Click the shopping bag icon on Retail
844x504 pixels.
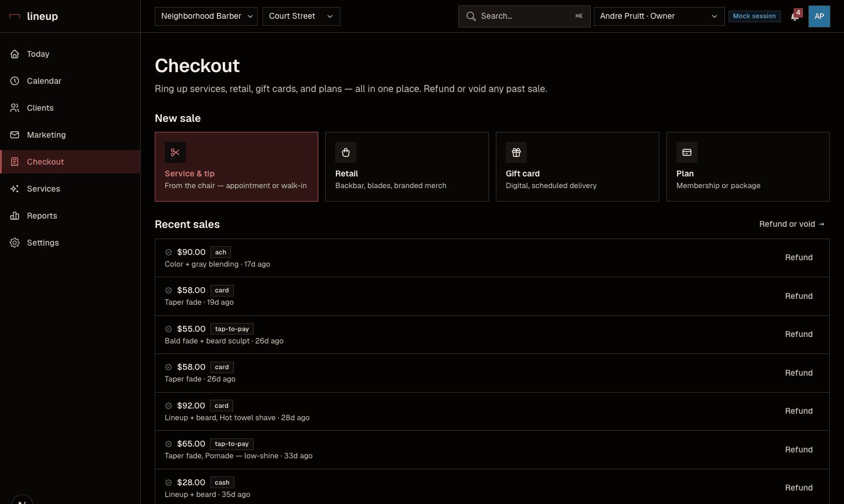[346, 152]
